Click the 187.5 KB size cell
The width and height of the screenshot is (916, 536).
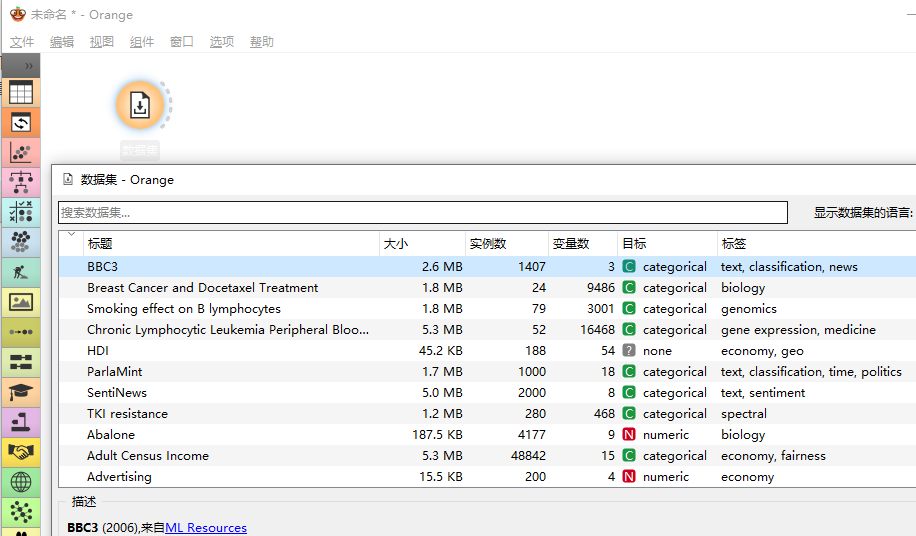438,435
